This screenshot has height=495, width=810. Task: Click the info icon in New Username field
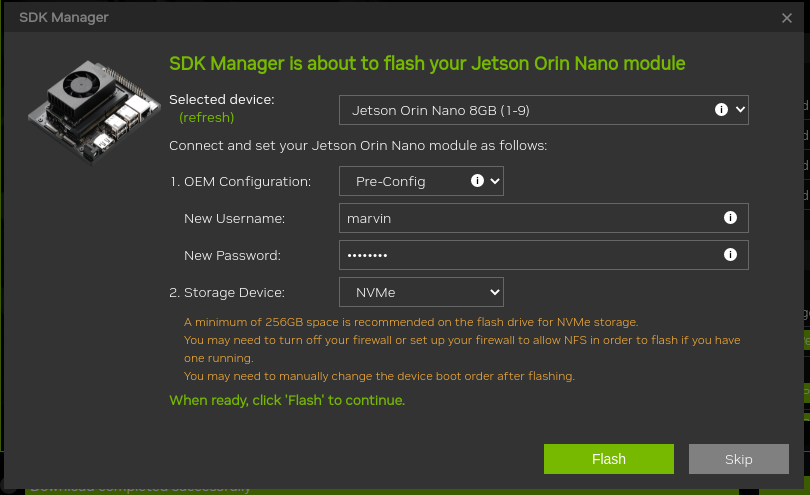(730, 218)
